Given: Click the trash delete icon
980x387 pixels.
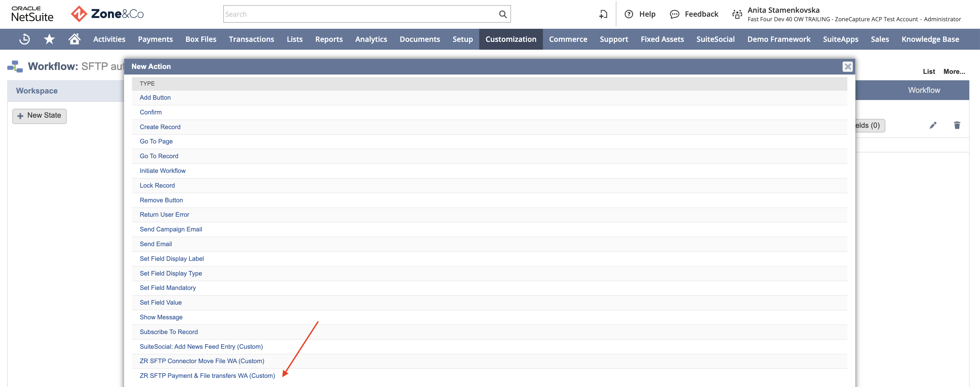Looking at the screenshot, I should (957, 125).
